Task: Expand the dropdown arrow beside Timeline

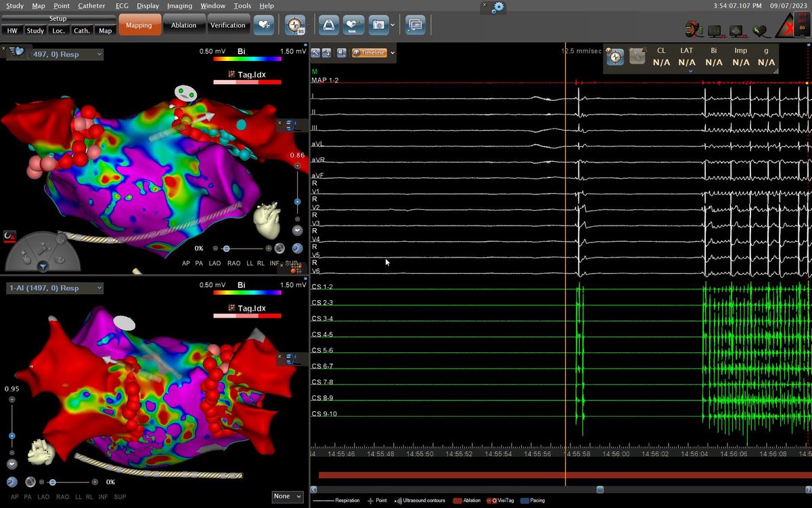Action: (392, 53)
